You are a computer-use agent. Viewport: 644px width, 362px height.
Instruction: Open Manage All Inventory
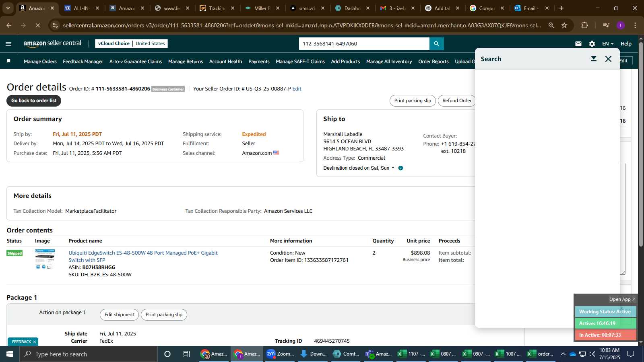point(389,62)
